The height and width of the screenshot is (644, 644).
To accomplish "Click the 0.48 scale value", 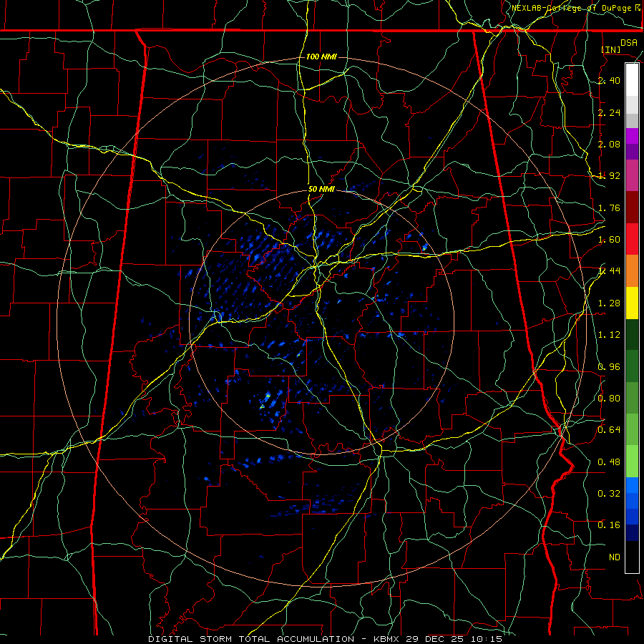I will tap(609, 462).
